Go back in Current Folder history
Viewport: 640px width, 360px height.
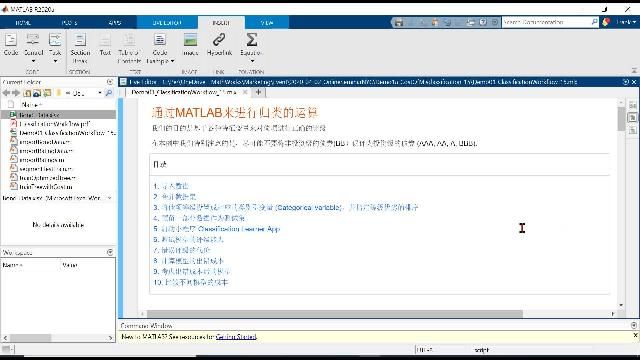[x=6, y=93]
